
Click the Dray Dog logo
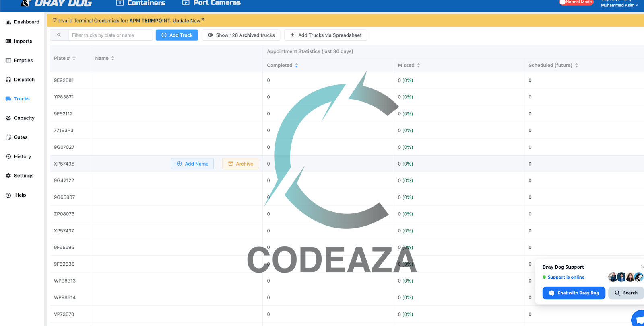click(56, 3)
